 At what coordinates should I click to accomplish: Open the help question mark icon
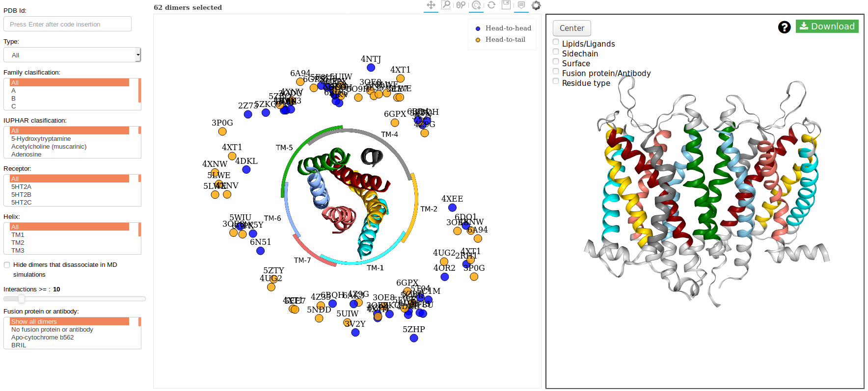(784, 27)
